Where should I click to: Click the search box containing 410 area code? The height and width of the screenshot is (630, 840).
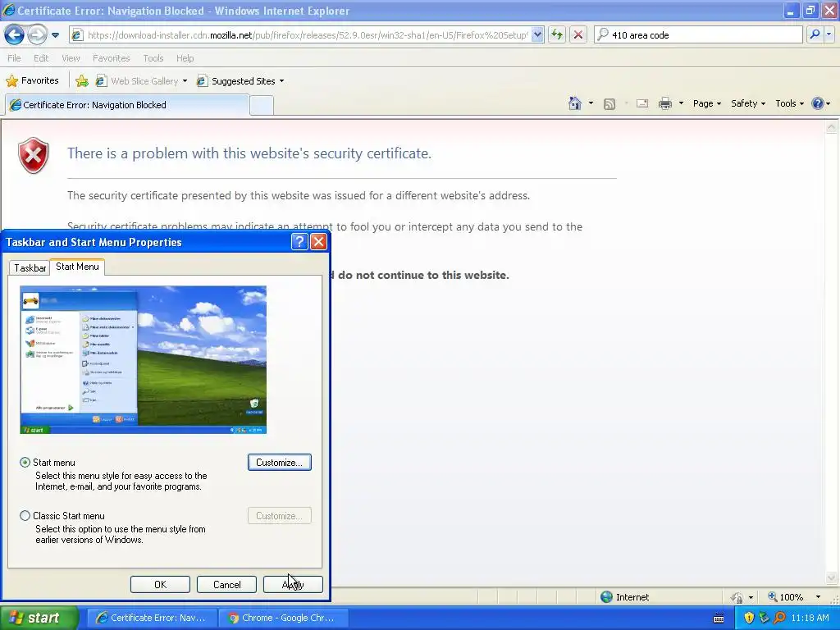point(699,34)
